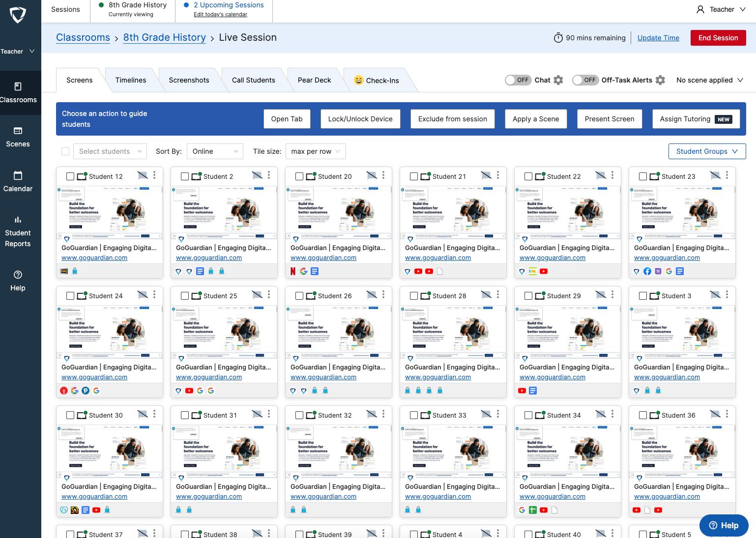The width and height of the screenshot is (756, 538).
Task: Open Calendar in the sidebar
Action: coord(18,182)
